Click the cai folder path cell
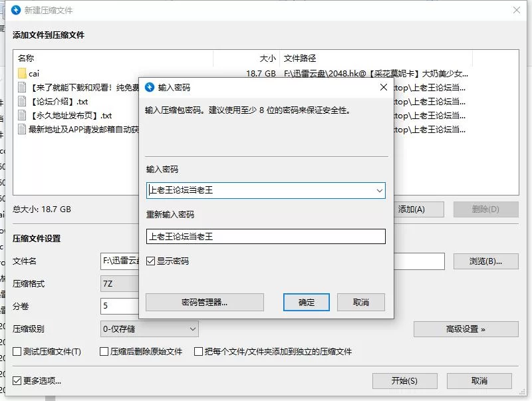 pos(376,74)
